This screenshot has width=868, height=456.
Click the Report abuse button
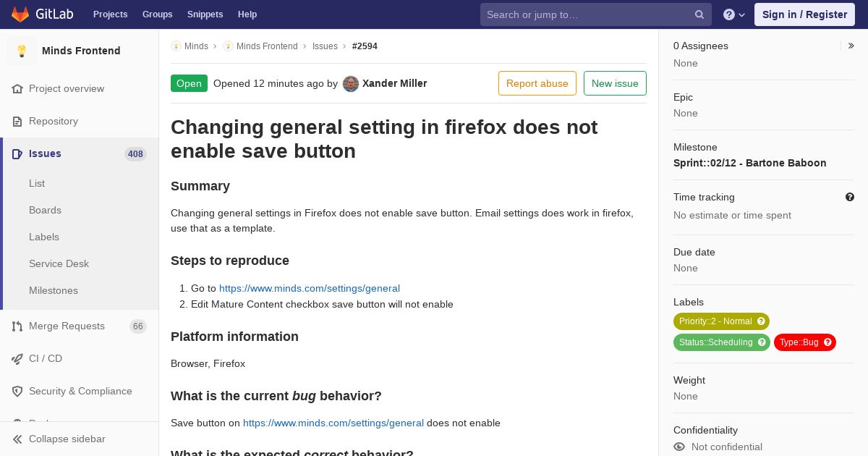(537, 83)
